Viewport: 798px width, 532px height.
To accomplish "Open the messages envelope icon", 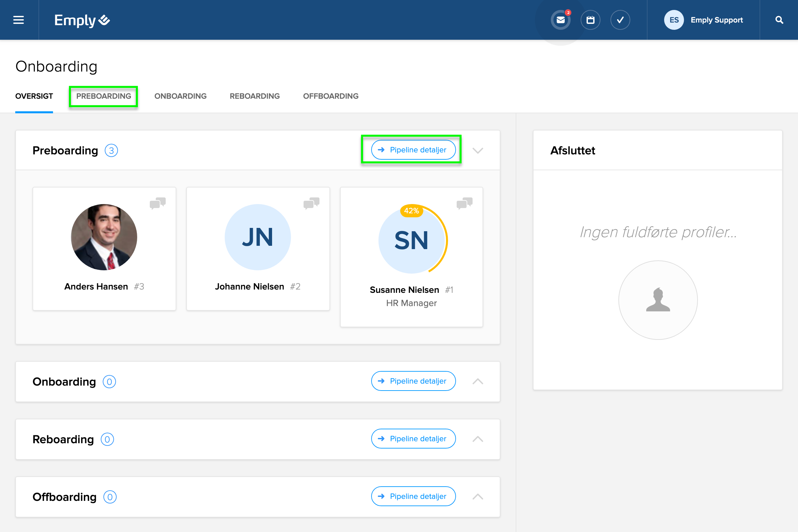I will tap(560, 20).
